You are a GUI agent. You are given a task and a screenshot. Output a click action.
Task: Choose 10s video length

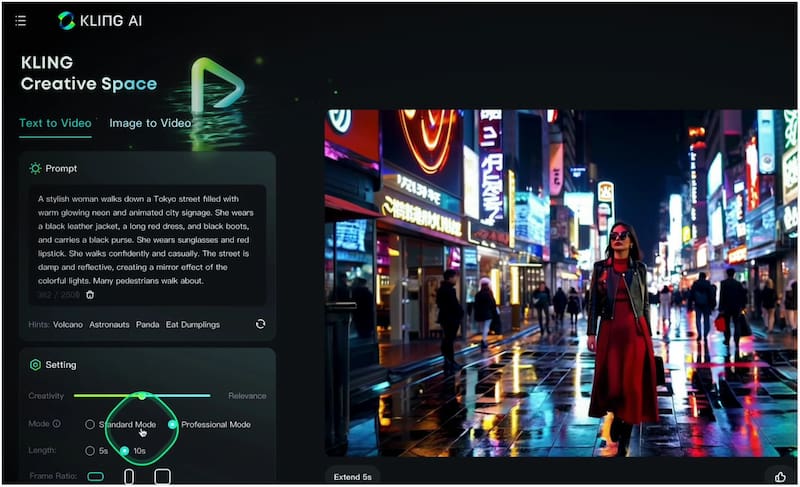point(124,451)
